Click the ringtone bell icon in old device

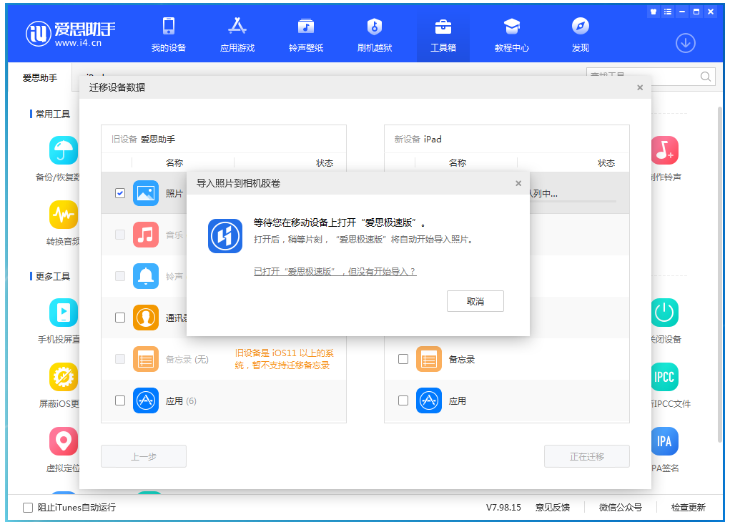tap(146, 276)
